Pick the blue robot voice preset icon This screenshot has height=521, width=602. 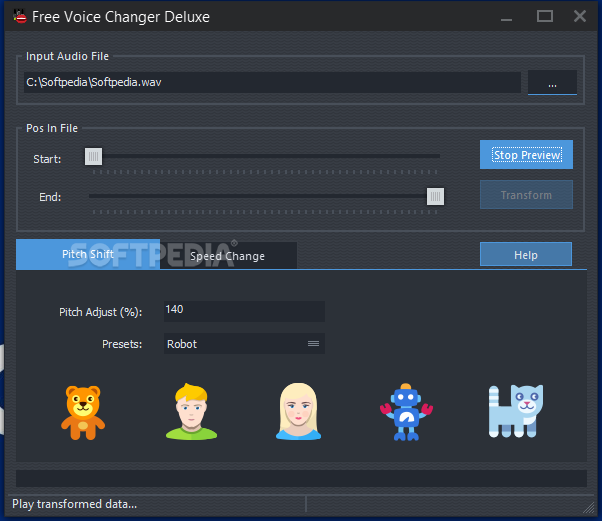[x=406, y=412]
